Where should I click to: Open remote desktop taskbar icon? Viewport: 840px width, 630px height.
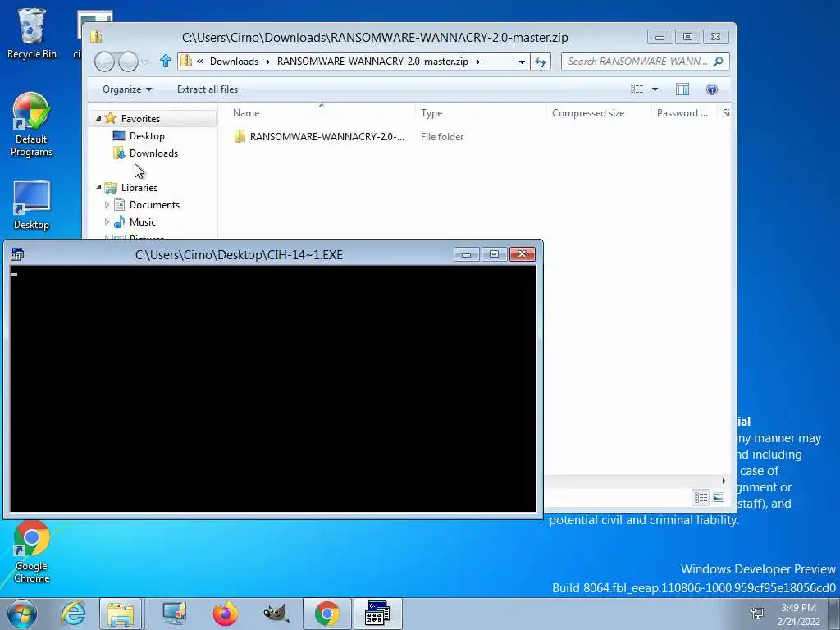(174, 614)
